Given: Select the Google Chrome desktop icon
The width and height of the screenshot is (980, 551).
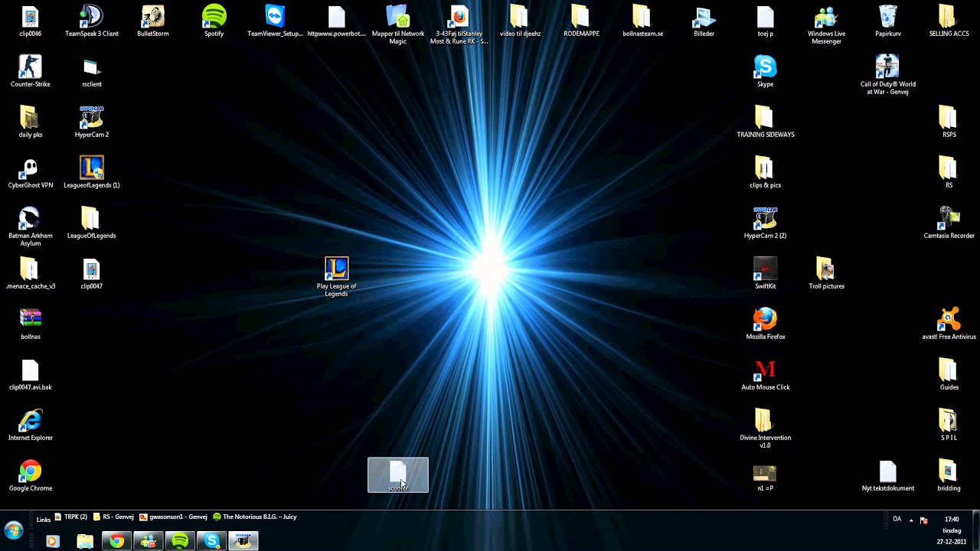Looking at the screenshot, I should 31,476.
